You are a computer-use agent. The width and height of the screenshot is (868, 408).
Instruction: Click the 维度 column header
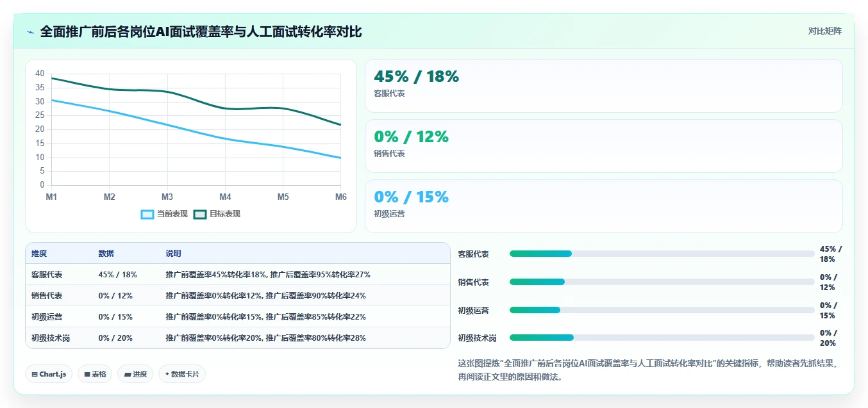(x=39, y=254)
